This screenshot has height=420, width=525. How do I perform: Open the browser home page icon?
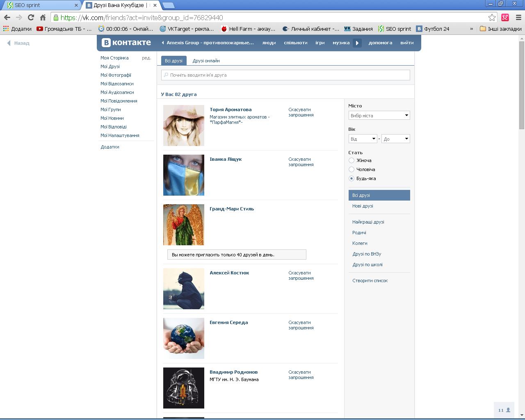43,17
